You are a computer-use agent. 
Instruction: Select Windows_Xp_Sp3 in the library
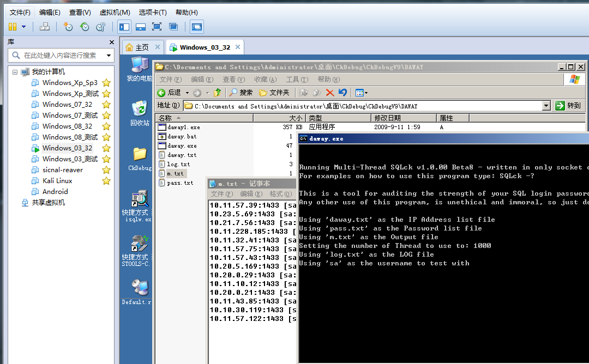[70, 83]
